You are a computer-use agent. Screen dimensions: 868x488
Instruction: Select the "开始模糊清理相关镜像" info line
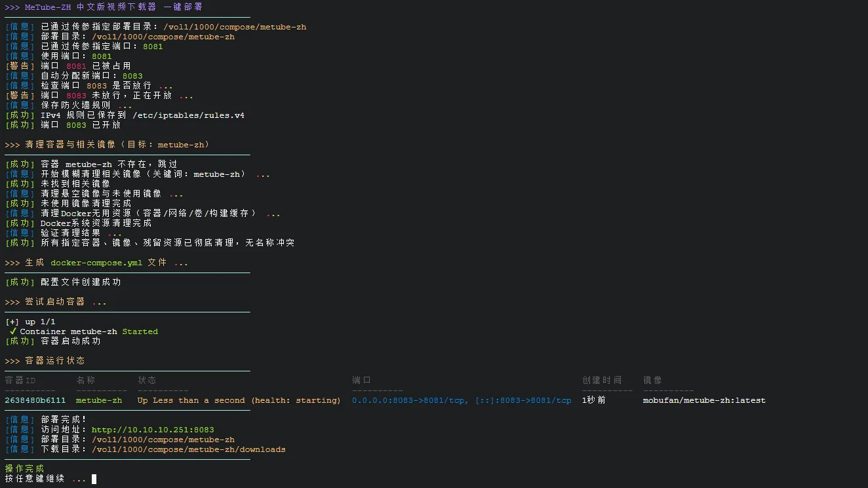(x=137, y=174)
